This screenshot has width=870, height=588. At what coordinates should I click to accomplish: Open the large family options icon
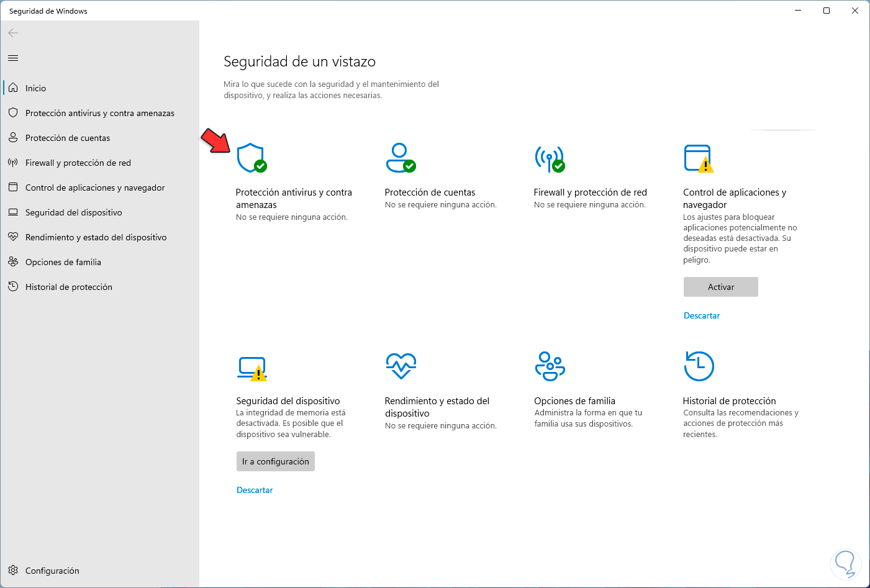point(550,366)
